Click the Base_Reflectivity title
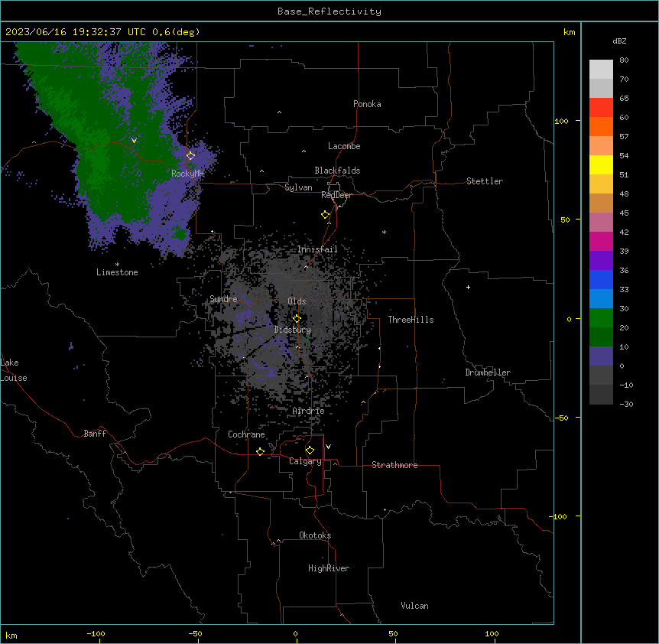Image resolution: width=659 pixels, height=644 pixels. pos(329,11)
